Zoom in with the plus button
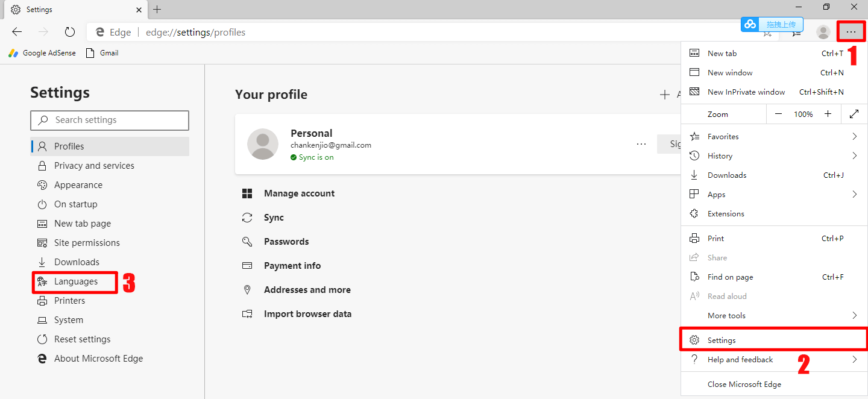The image size is (868, 399). pos(828,114)
